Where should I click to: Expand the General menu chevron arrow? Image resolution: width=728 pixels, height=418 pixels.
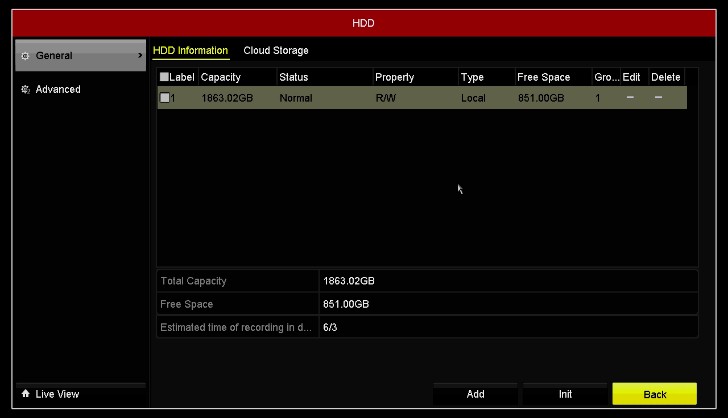pyautogui.click(x=140, y=56)
